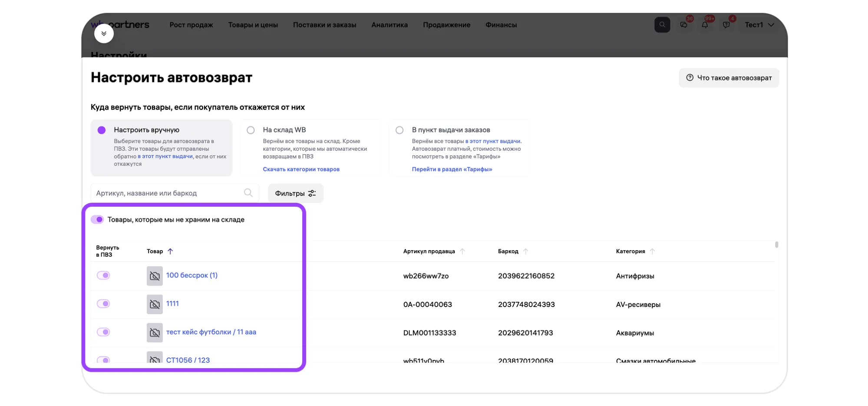Image resolution: width=868 pixels, height=406 pixels.
Task: Click the table vertical scrollbar thumb
Action: pyautogui.click(x=776, y=245)
